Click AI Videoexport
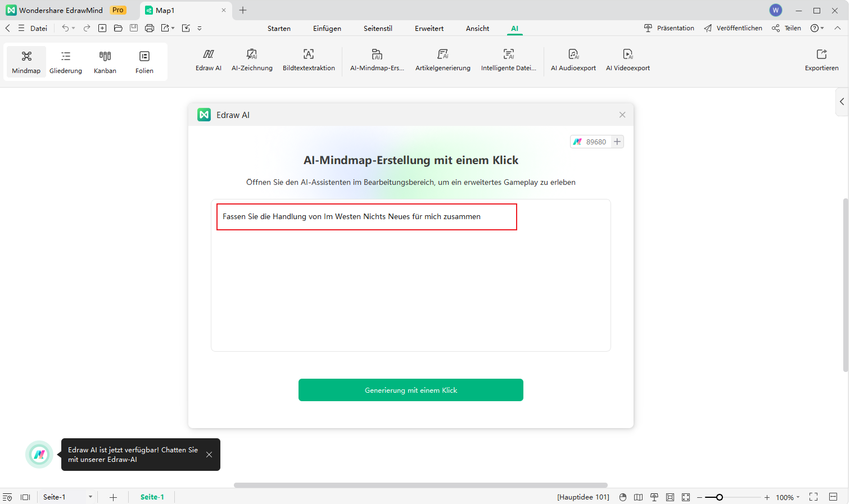 coord(628,60)
